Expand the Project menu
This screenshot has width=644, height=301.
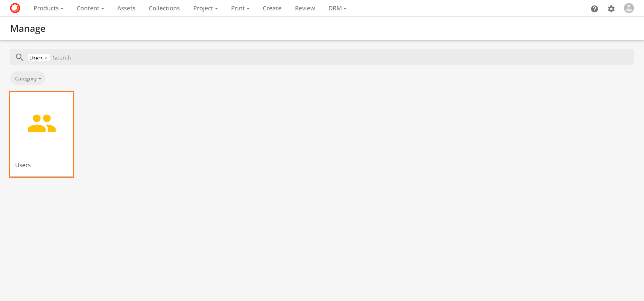[205, 8]
